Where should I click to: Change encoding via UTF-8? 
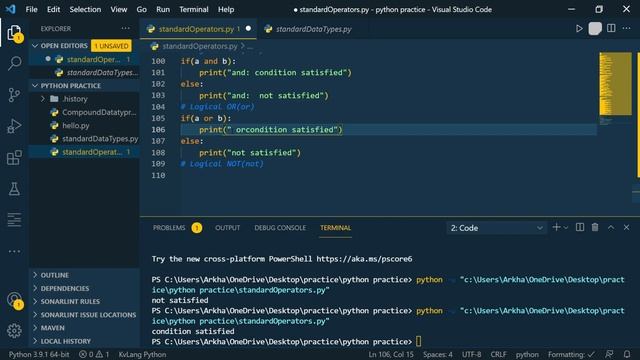pos(471,354)
